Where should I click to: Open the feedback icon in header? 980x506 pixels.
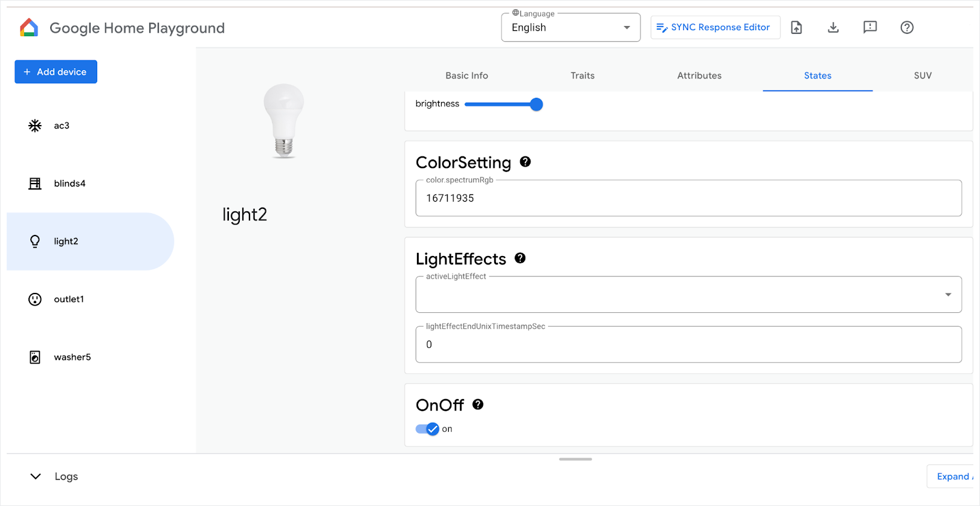pyautogui.click(x=870, y=28)
